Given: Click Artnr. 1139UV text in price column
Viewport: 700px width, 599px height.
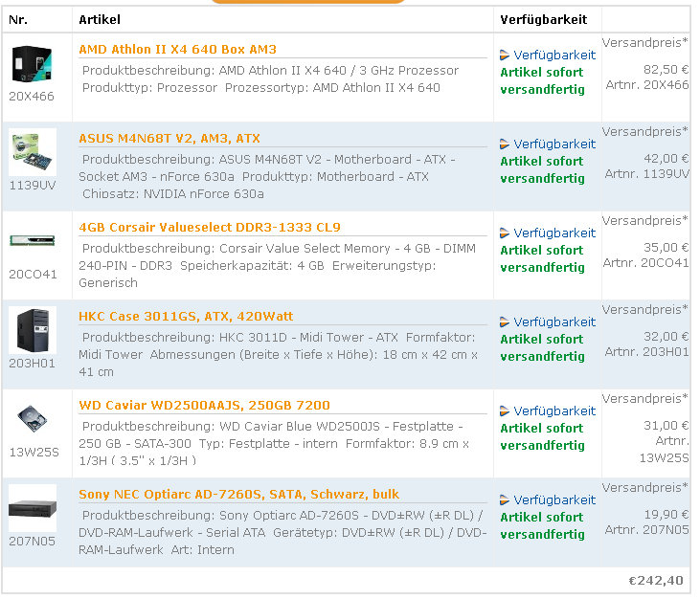Looking at the screenshot, I should pos(647,173).
